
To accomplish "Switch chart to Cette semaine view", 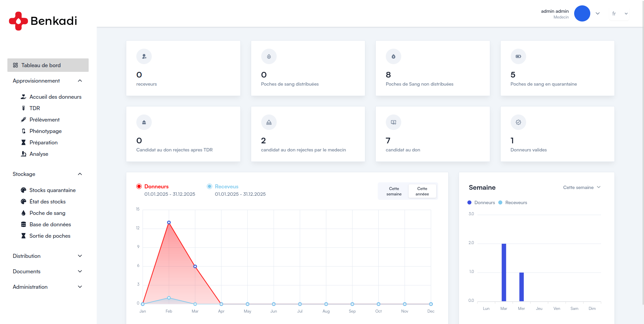I will [x=394, y=191].
